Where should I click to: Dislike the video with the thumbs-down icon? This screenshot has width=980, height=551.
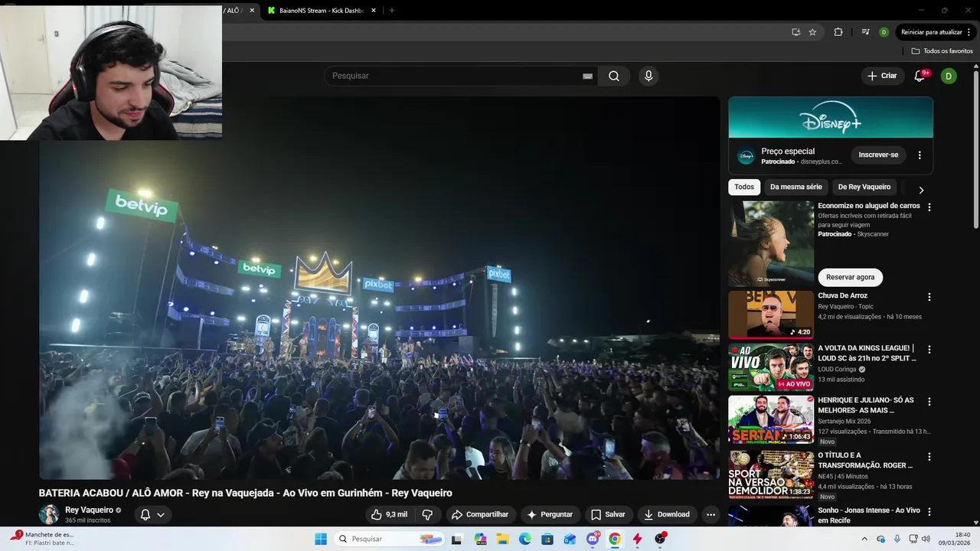[x=427, y=514]
